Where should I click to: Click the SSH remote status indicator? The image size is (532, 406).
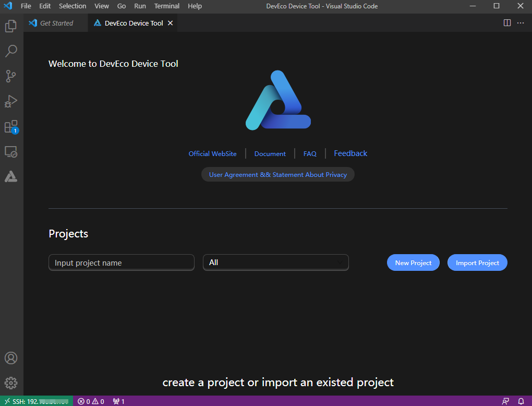click(x=37, y=401)
